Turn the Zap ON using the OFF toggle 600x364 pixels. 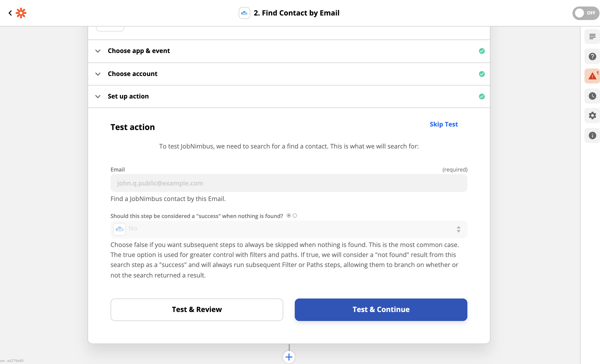585,13
